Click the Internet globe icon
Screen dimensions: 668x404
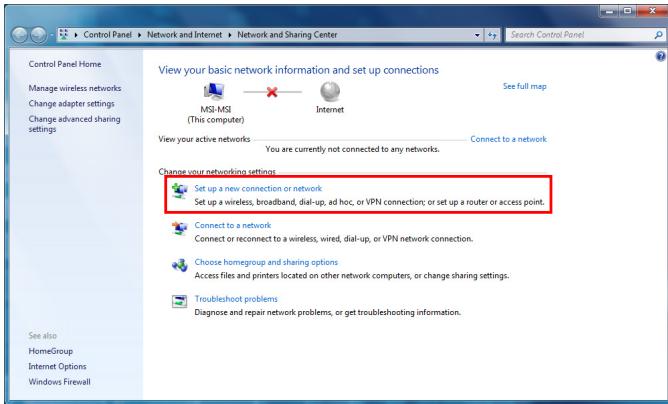coord(330,91)
